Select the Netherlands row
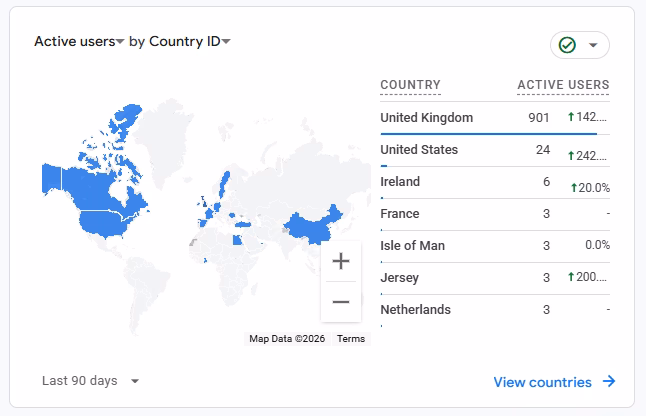 coord(495,310)
